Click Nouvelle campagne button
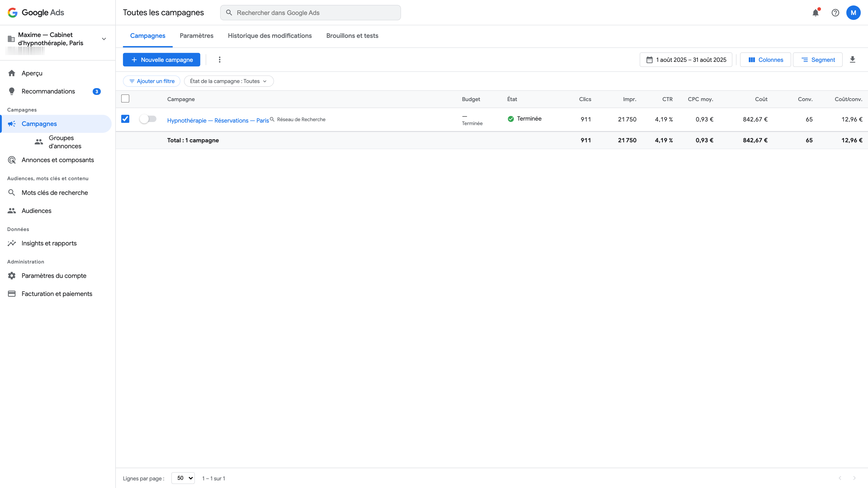 (x=161, y=60)
